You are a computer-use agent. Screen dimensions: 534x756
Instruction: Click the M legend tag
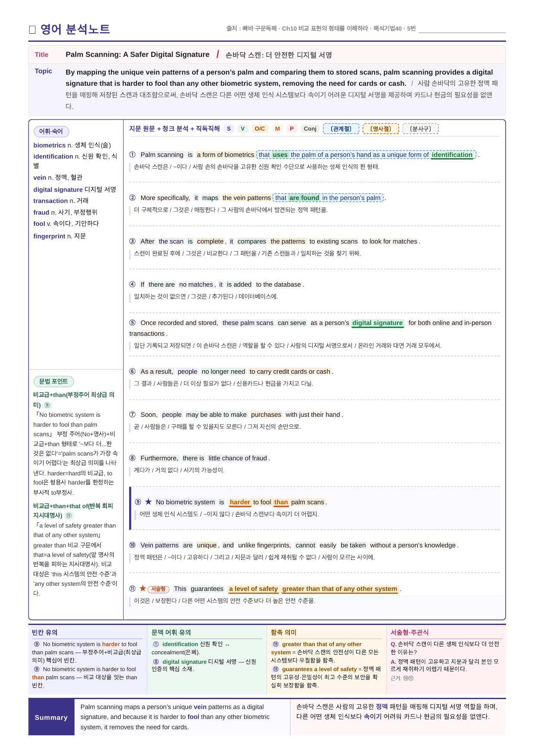click(x=277, y=128)
